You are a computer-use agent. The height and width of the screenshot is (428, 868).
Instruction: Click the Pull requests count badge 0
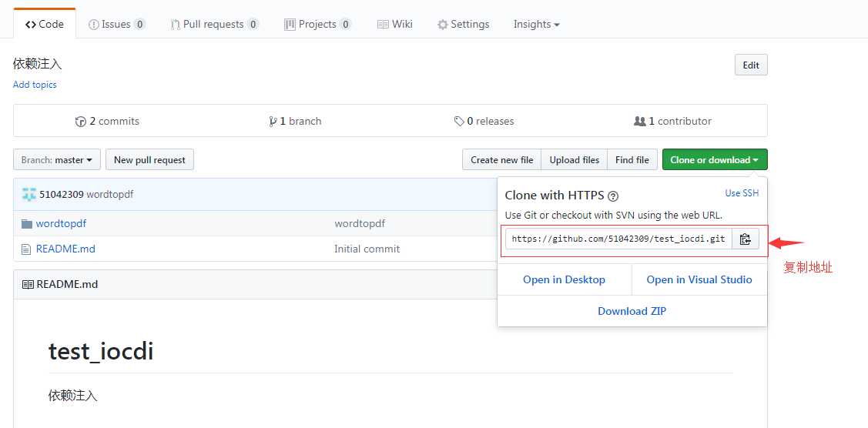tap(253, 25)
